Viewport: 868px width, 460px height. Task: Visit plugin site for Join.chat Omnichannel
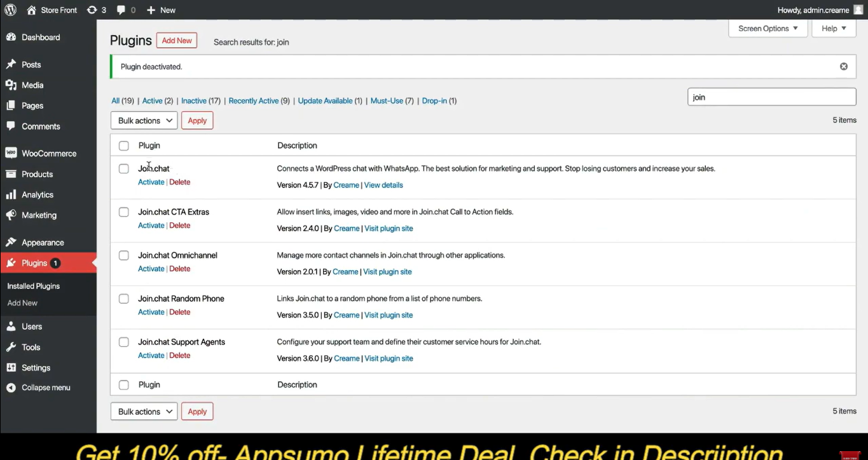point(387,272)
